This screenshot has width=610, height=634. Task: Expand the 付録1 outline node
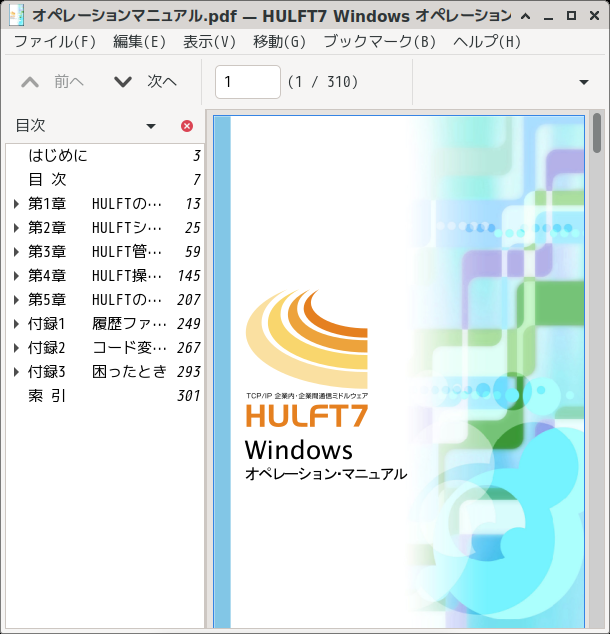tap(16, 324)
